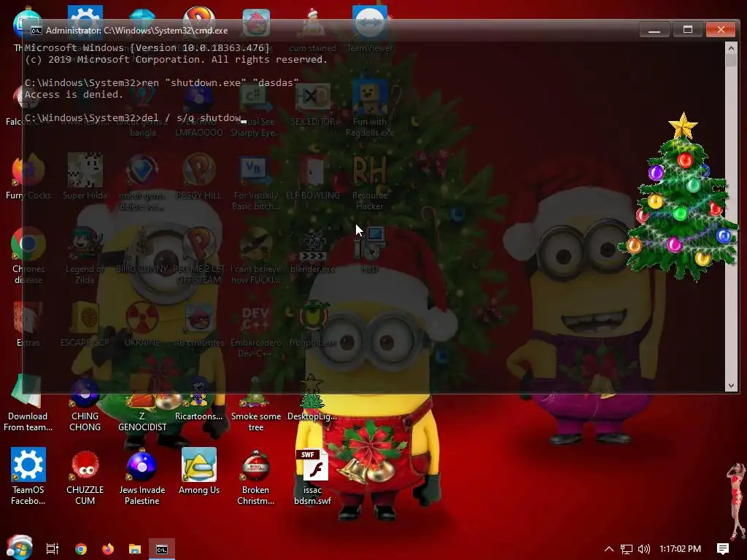This screenshot has height=560, width=747.
Task: Click the 1:17:02 PM taskbar clock
Action: [x=681, y=549]
